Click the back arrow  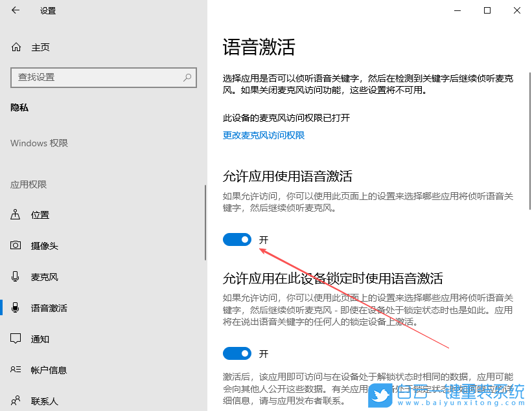(x=14, y=10)
